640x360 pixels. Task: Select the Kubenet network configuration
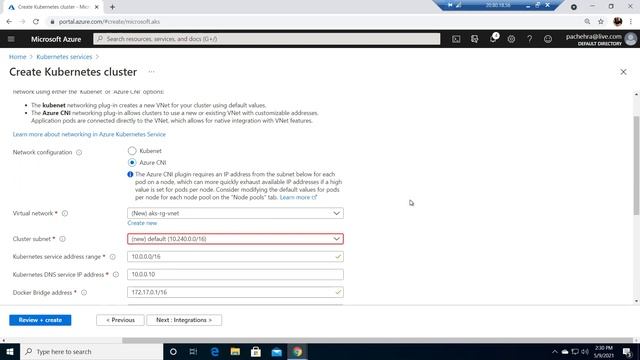(132, 151)
